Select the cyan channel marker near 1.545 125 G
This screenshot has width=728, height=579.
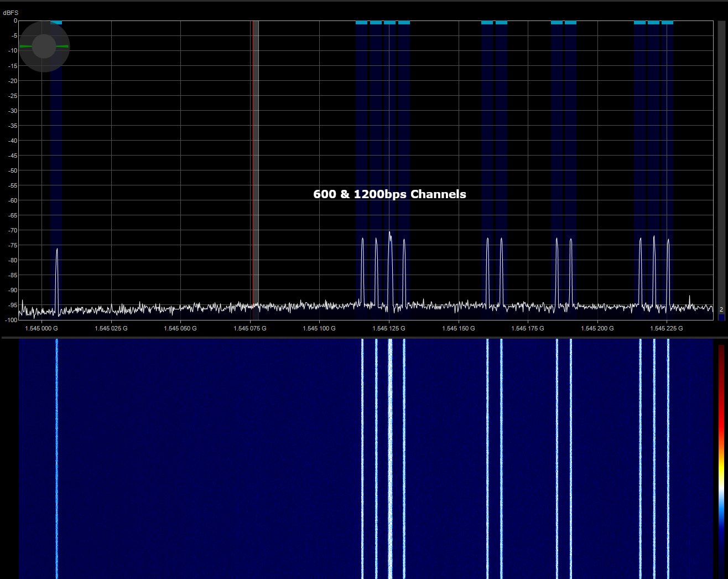pyautogui.click(x=389, y=22)
